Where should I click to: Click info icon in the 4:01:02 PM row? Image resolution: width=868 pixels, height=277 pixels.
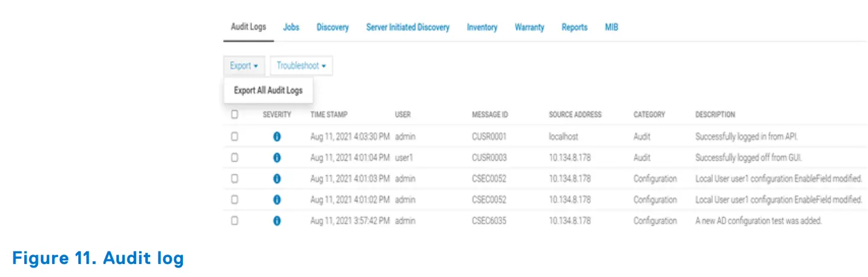coord(276,200)
